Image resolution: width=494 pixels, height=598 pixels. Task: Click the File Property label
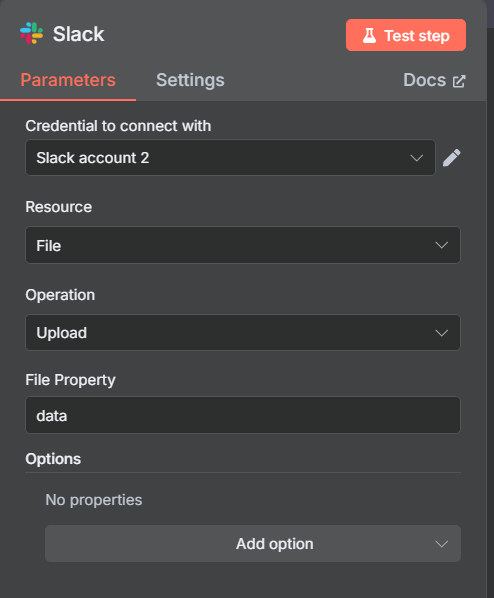[x=71, y=380]
